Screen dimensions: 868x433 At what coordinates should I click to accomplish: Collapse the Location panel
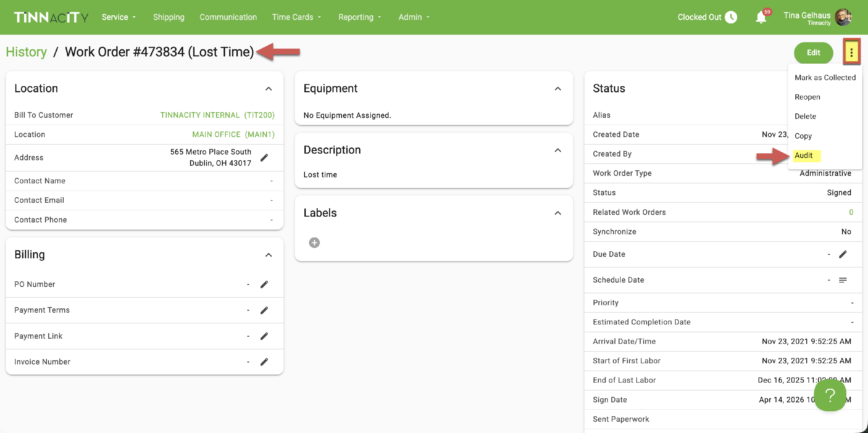(x=268, y=89)
